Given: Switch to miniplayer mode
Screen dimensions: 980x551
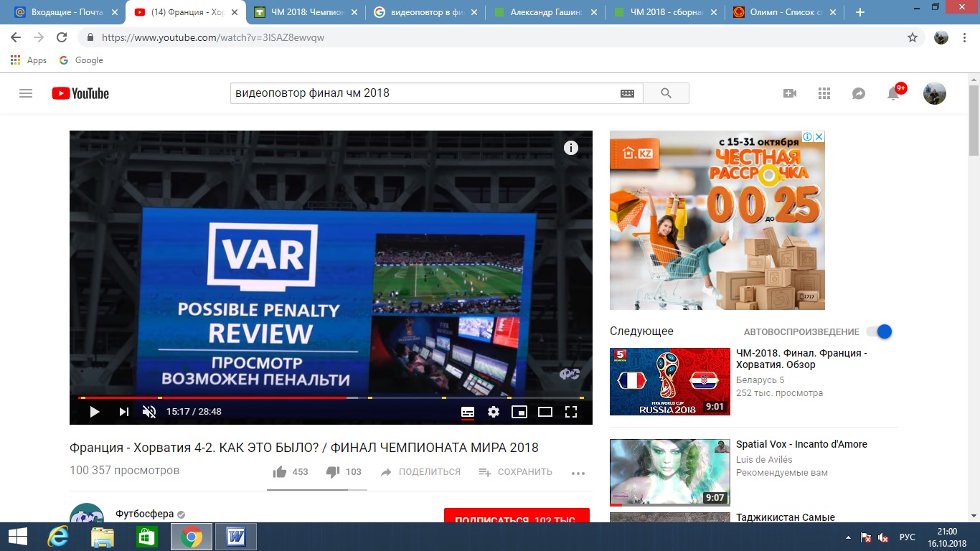Looking at the screenshot, I should [519, 412].
